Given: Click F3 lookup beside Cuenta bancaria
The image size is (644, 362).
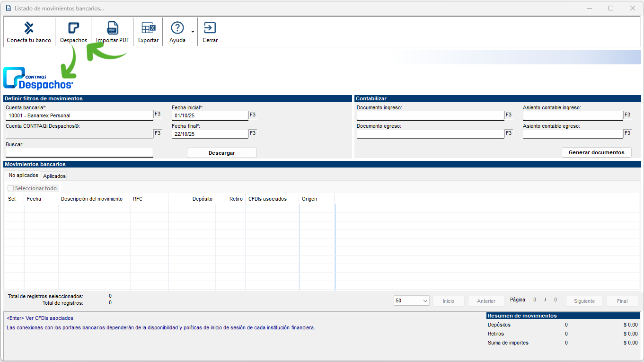Looking at the screenshot, I should 158,115.
